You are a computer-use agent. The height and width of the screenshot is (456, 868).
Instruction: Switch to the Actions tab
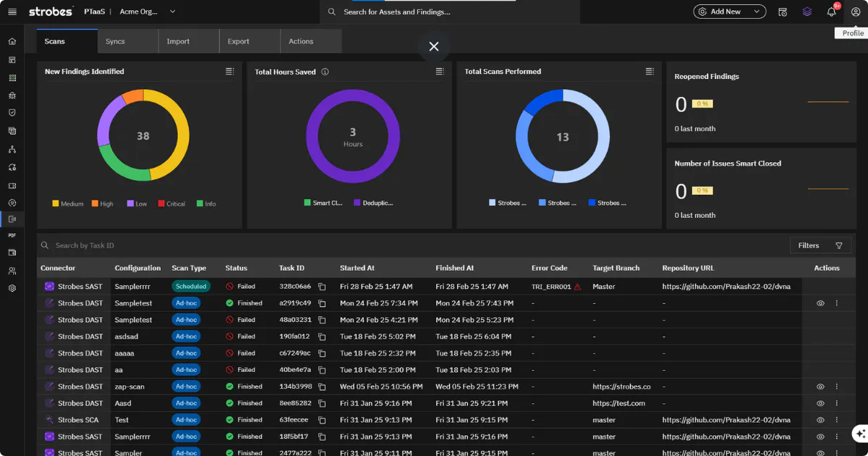pyautogui.click(x=311, y=41)
